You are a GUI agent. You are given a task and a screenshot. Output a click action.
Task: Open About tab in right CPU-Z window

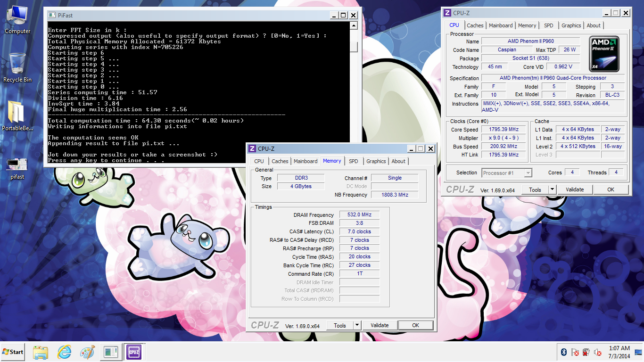coord(594,25)
